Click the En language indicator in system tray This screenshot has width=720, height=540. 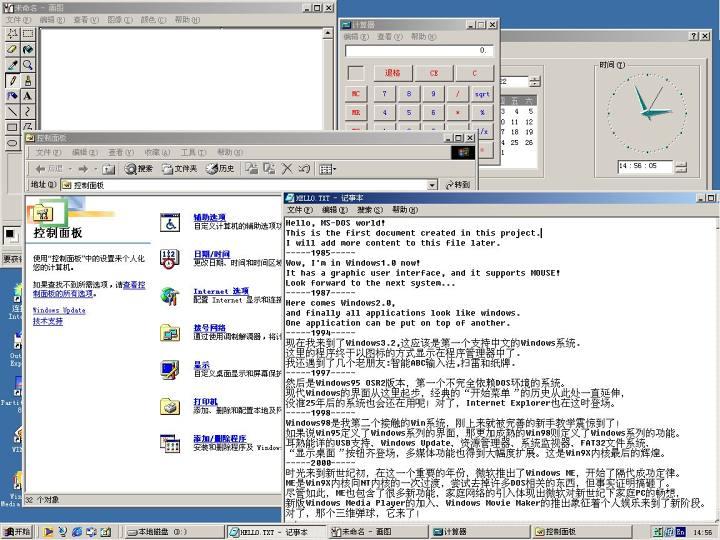tap(681, 532)
